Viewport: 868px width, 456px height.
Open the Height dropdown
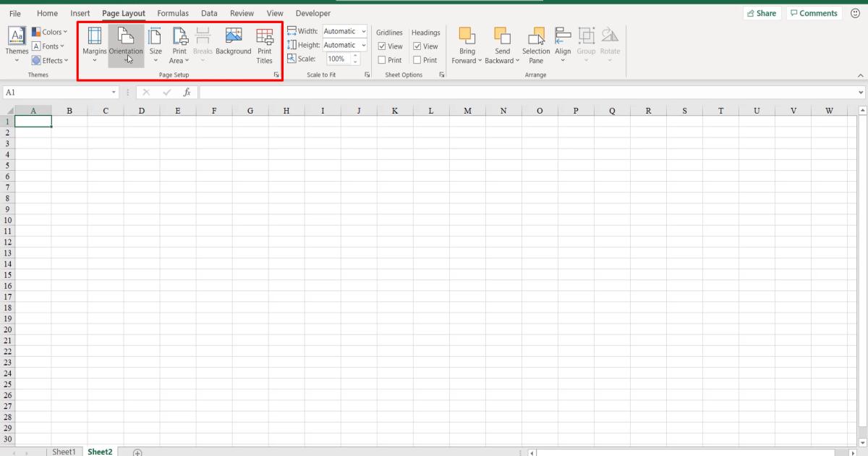click(x=365, y=45)
